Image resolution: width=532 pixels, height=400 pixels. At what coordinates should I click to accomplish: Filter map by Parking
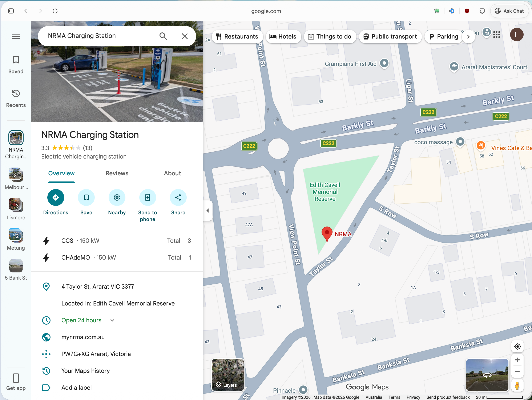pos(444,36)
